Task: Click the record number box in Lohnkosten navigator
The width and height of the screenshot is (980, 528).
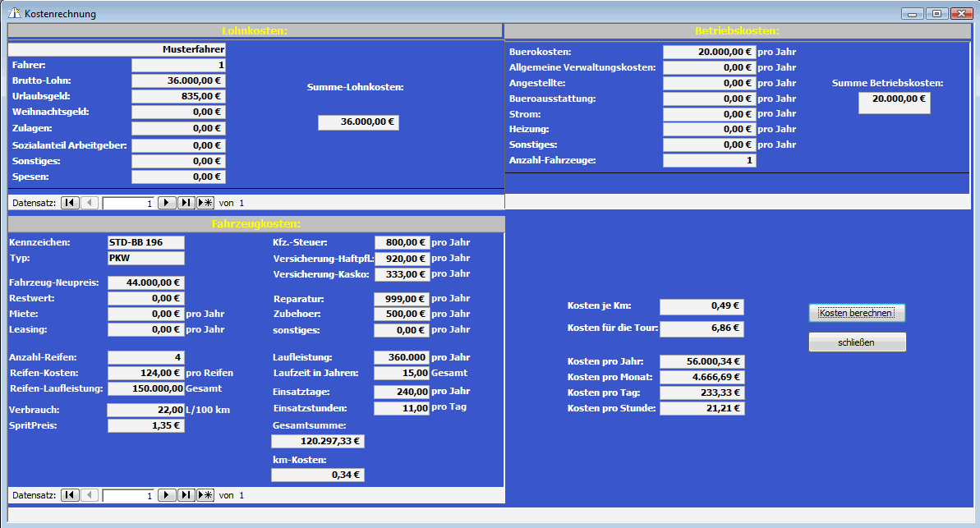Action: tap(128, 203)
